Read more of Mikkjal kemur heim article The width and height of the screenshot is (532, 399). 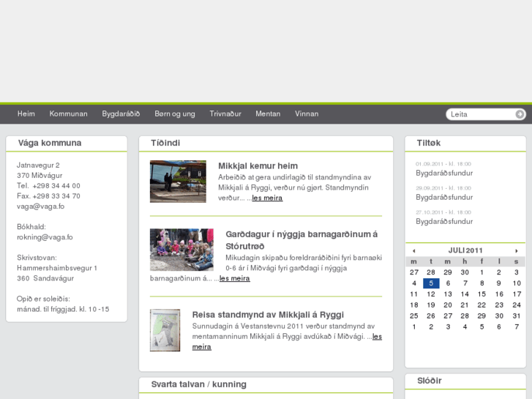coord(267,198)
